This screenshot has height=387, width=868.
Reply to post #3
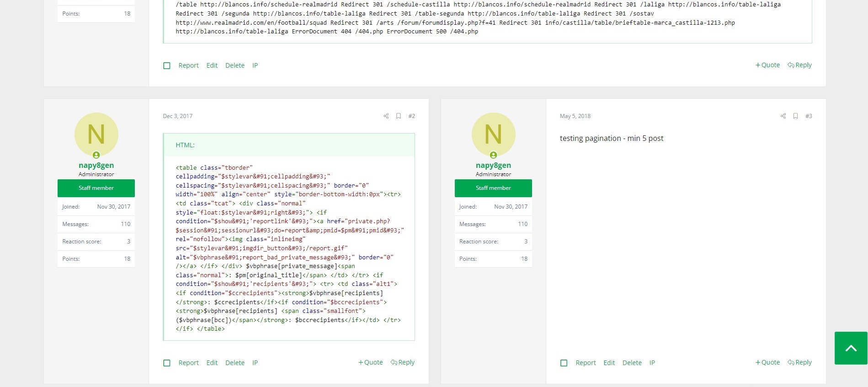(799, 362)
